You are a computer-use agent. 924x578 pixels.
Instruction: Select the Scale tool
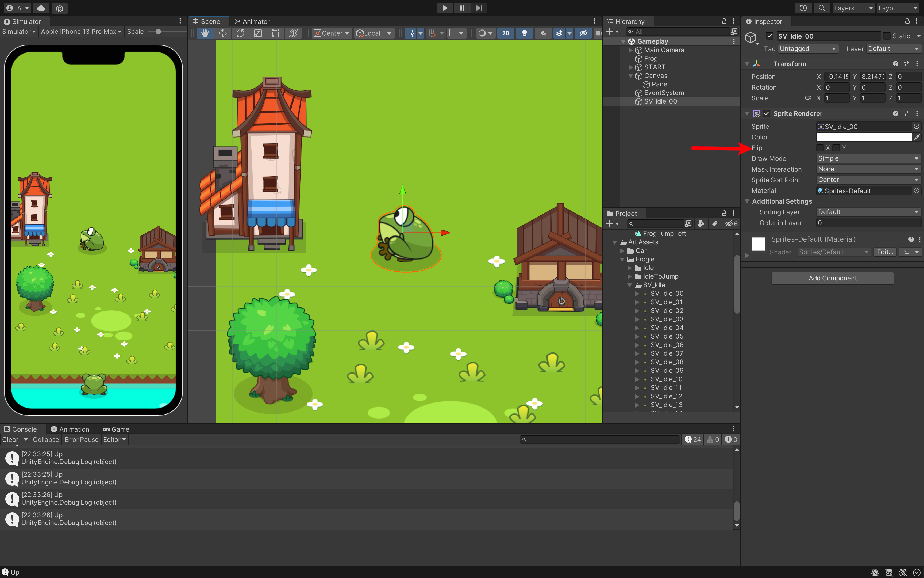(258, 33)
